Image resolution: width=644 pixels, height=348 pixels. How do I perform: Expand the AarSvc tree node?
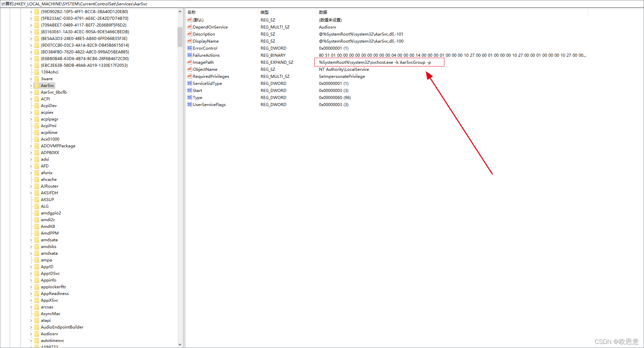click(x=31, y=86)
